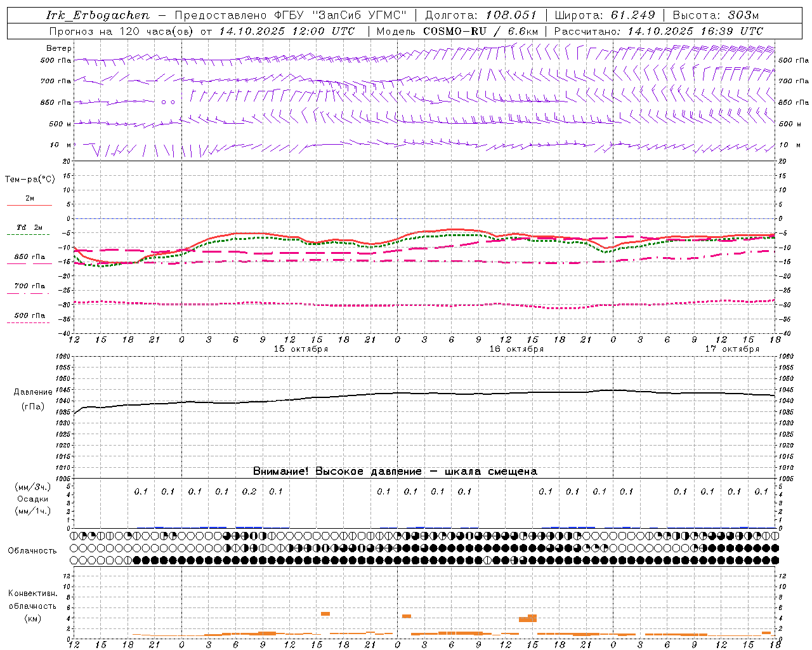The height and width of the screenshot is (650, 812).
Task: Click the Широта: 61.249 value
Action: click(605, 15)
